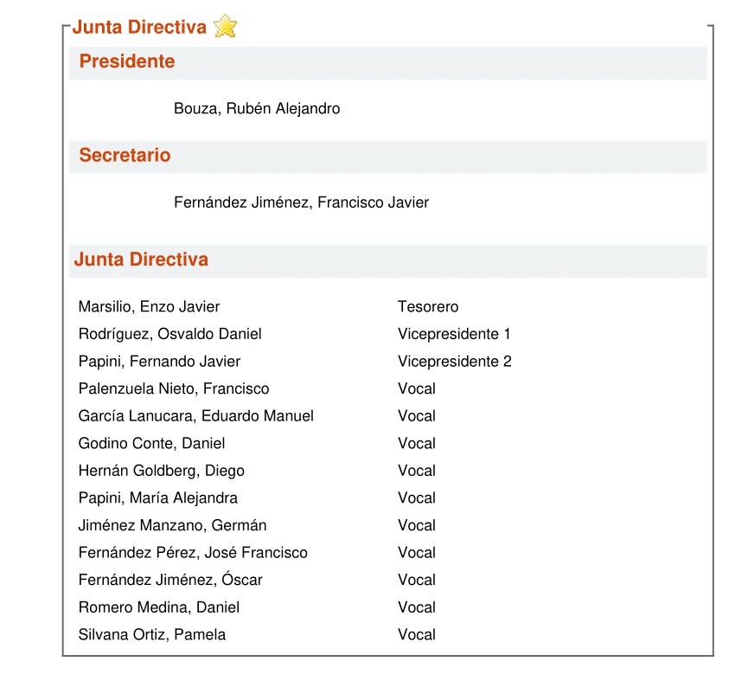Open Fernández Pérez, José Francisco entry

point(193,553)
